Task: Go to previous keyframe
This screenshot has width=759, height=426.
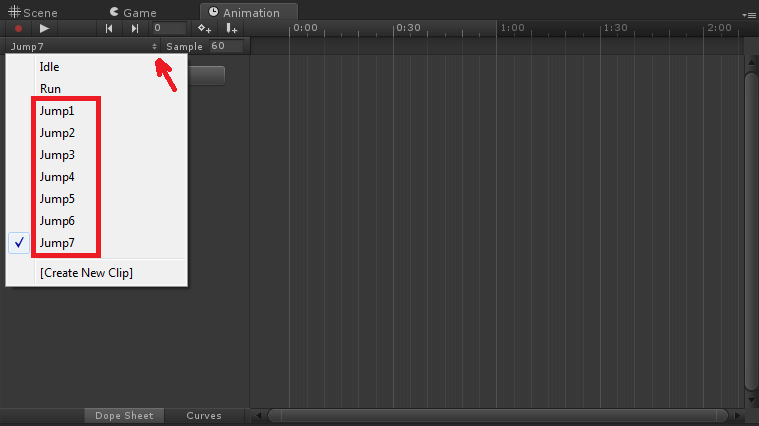Action: click(x=109, y=29)
